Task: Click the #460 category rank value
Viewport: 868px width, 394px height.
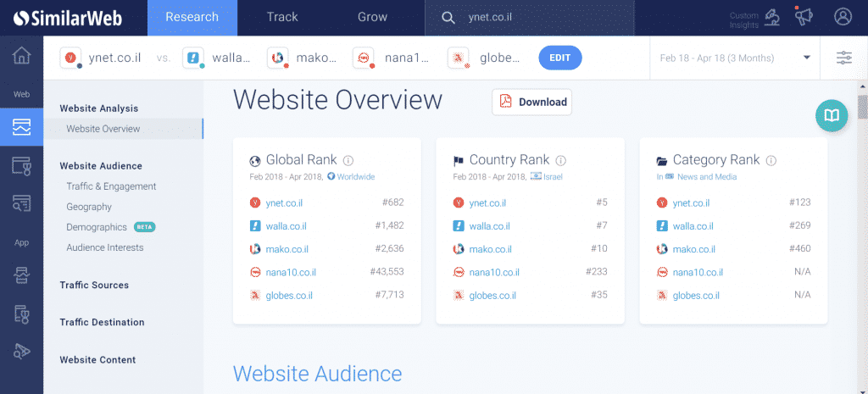Action: (x=800, y=248)
